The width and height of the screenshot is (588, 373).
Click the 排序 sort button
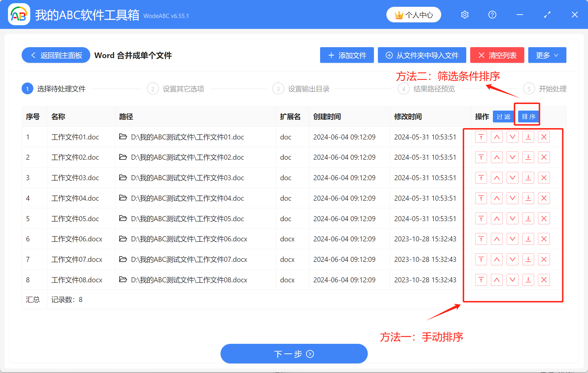(x=528, y=116)
